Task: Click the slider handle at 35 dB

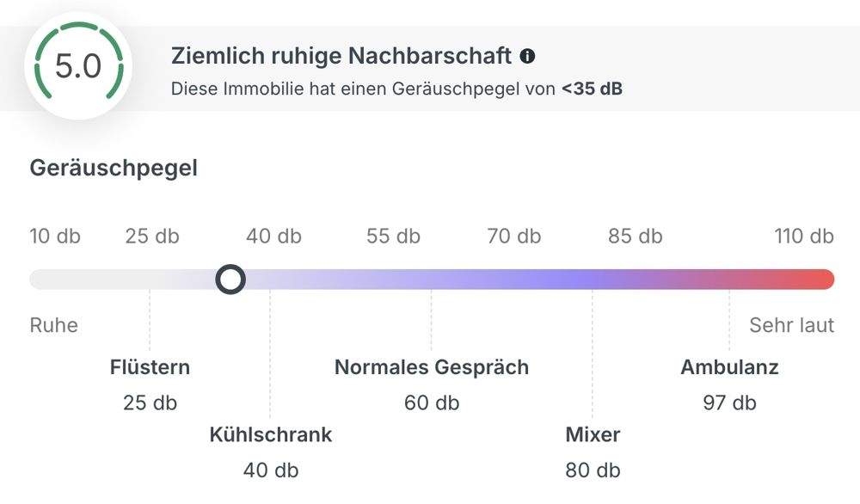Action: 230,279
